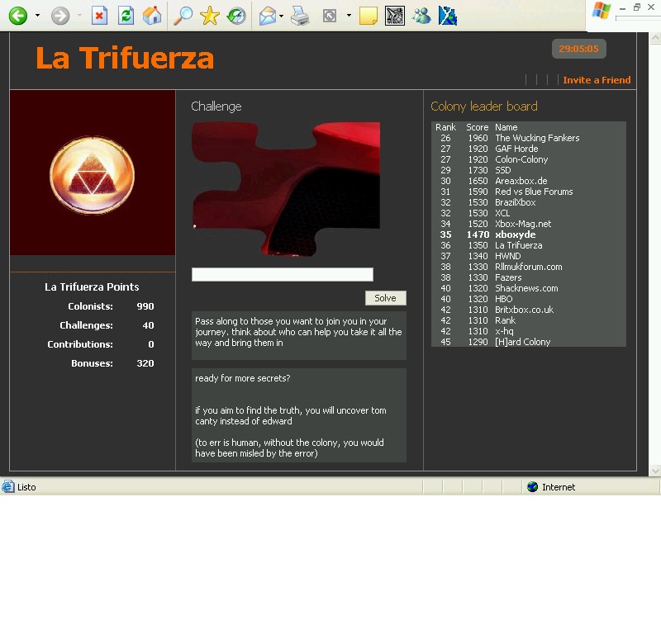Click the scrollbar up arrow
Screen dimensions: 661x644
[655, 38]
